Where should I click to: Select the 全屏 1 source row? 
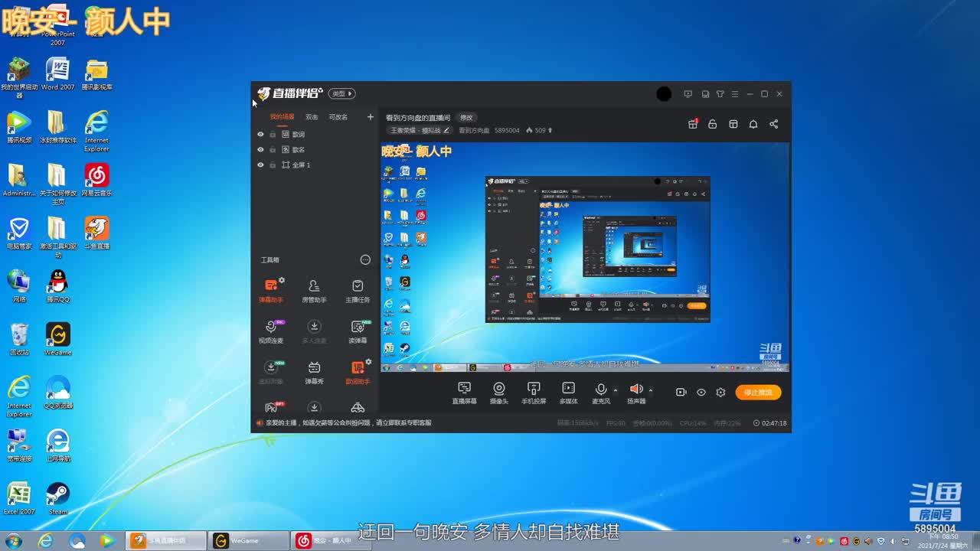click(315, 165)
